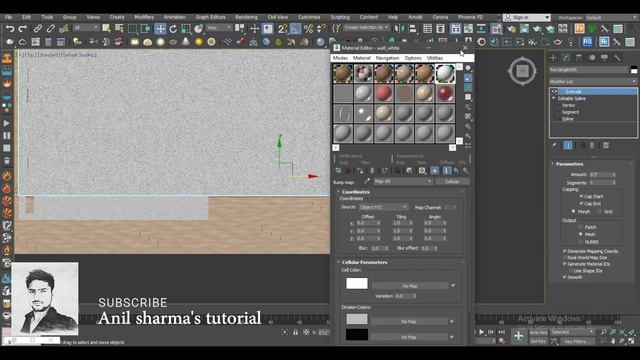
Task: Select the Extrude modifier in stack
Action: tap(593, 92)
